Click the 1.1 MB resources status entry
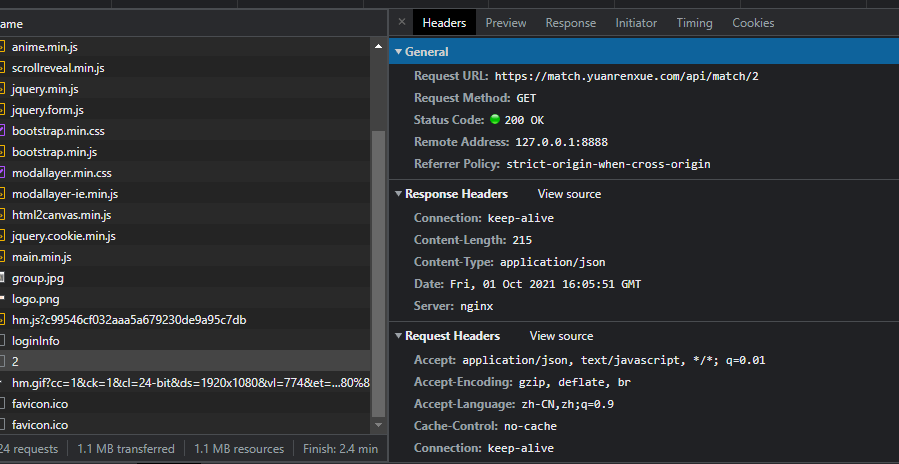This screenshot has height=464, width=899. point(239,449)
